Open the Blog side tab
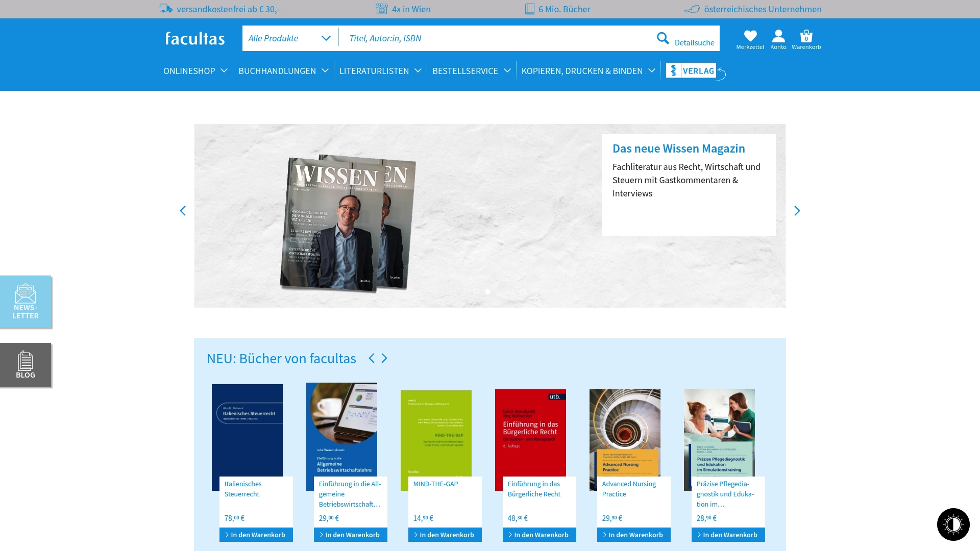This screenshot has width=980, height=551. [x=26, y=365]
